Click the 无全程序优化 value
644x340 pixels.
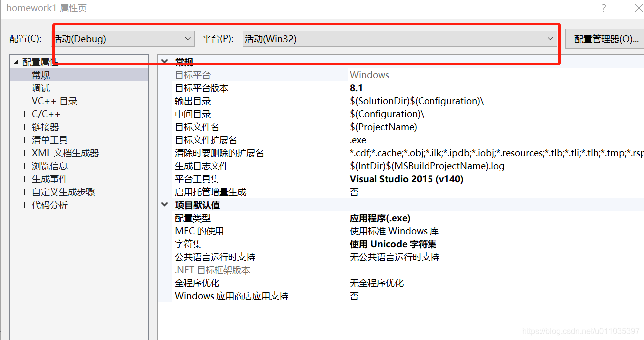coord(377,283)
